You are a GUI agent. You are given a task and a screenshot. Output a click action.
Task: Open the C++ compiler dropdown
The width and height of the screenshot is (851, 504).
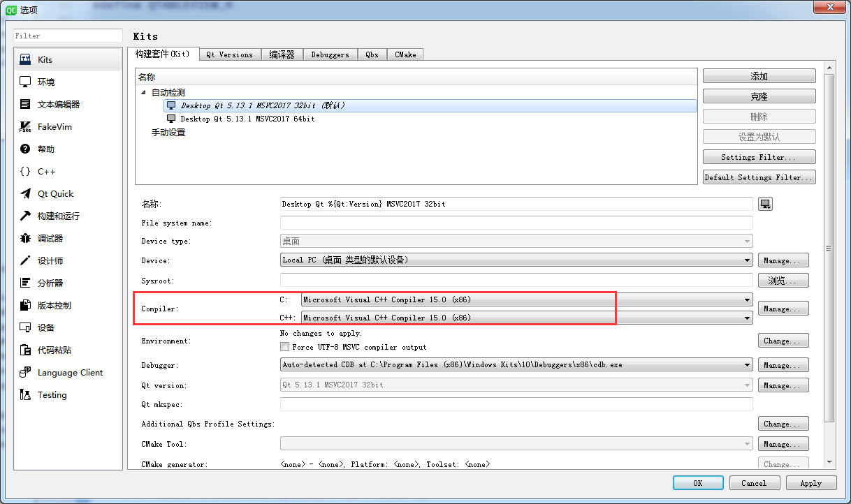[x=527, y=318]
